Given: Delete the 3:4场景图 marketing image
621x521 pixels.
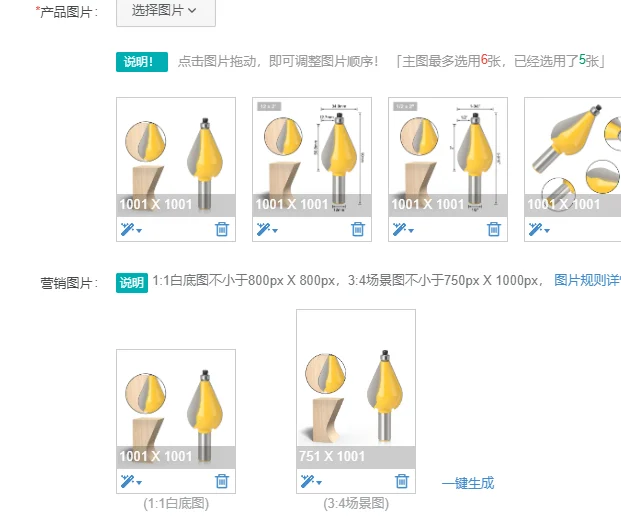Looking at the screenshot, I should pyautogui.click(x=402, y=481).
